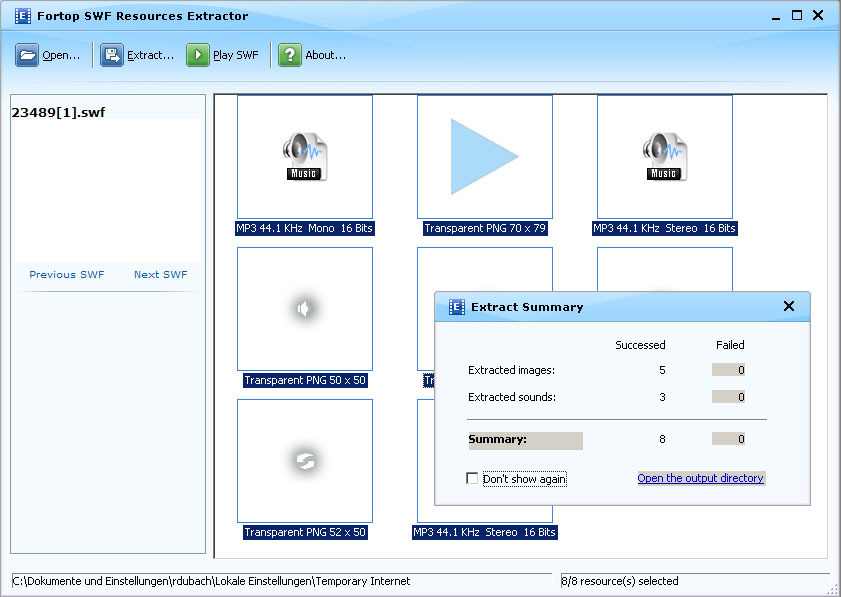This screenshot has width=841, height=597.
Task: Click the Extracted sounds: label
Action: click(x=512, y=397)
